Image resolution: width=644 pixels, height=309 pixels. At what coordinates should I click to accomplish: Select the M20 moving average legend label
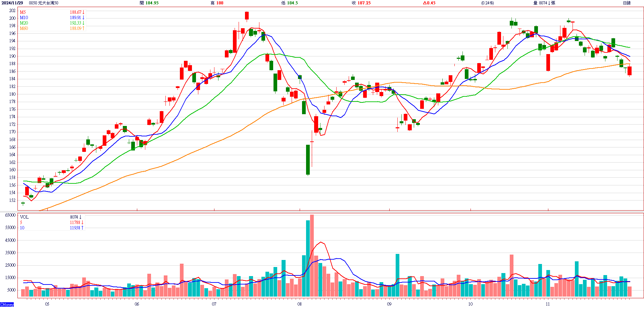[24, 23]
